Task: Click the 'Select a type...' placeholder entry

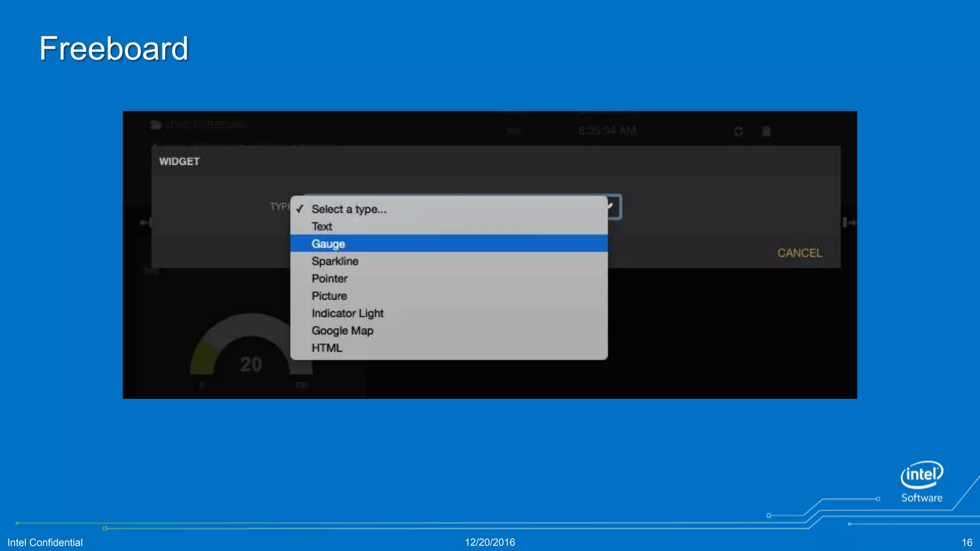Action: pyautogui.click(x=449, y=209)
